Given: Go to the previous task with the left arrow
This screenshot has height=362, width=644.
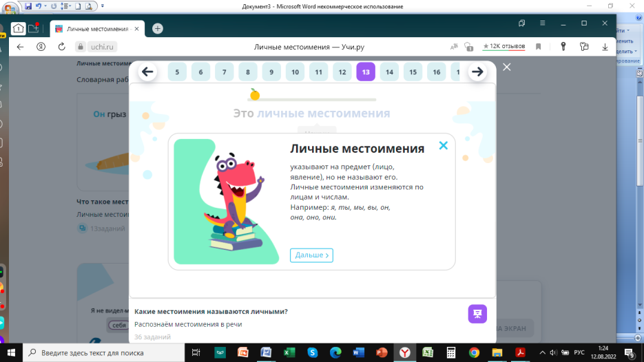Looking at the screenshot, I should pyautogui.click(x=147, y=72).
